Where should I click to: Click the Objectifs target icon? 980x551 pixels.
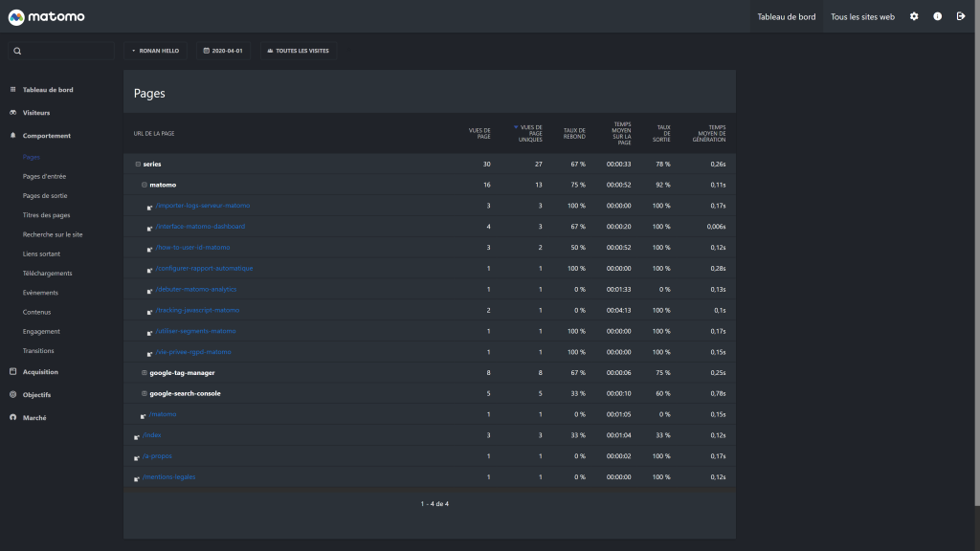(x=13, y=395)
